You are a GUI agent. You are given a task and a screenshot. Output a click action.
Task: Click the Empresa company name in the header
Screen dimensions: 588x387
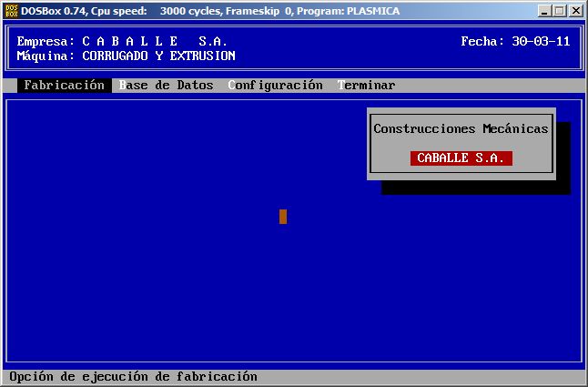coord(155,42)
